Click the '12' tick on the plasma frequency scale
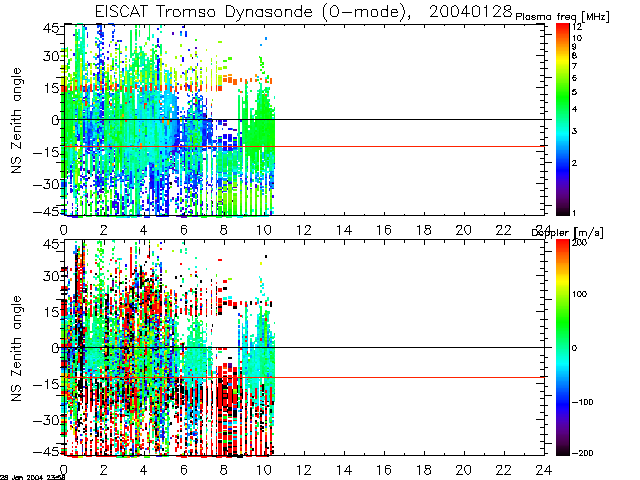This screenshot has width=640, height=480. [577, 27]
